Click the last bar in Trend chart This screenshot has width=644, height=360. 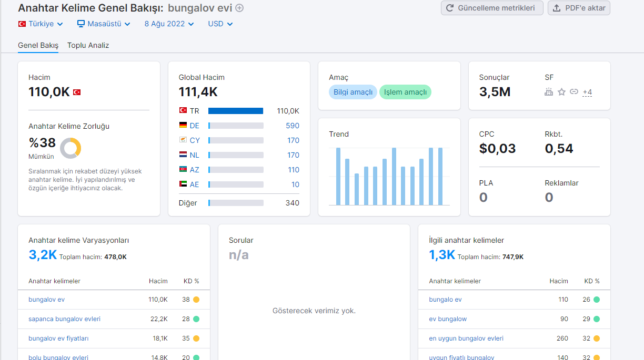[x=440, y=177]
